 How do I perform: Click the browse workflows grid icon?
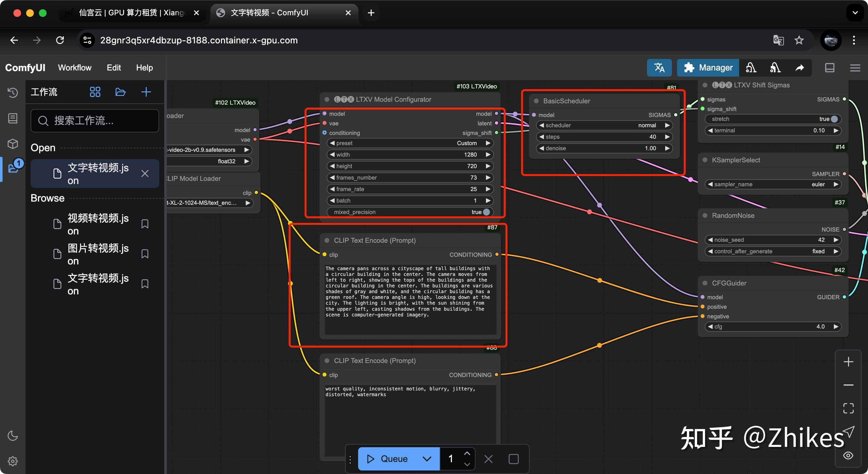click(x=95, y=92)
